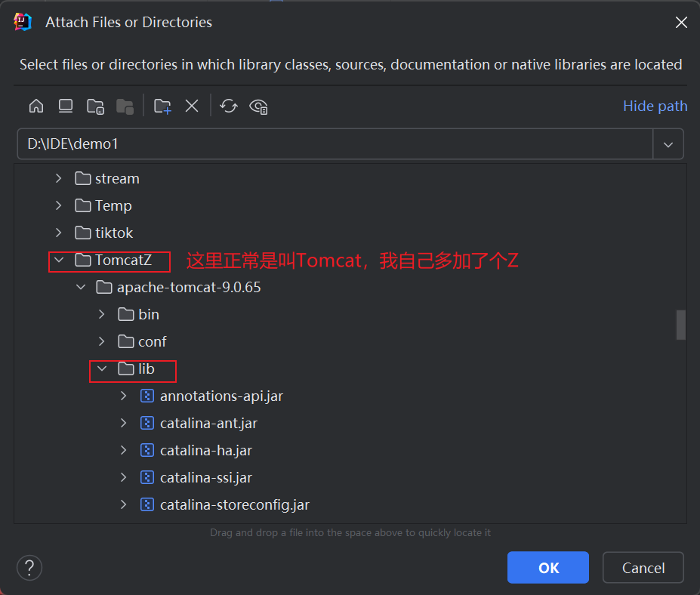Select the tiktok folder row
The height and width of the screenshot is (595, 700).
coord(350,233)
